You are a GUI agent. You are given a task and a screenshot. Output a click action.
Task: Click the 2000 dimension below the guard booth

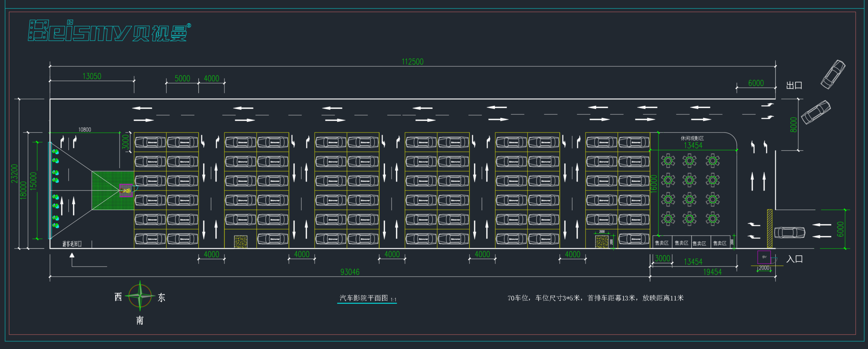tap(764, 268)
